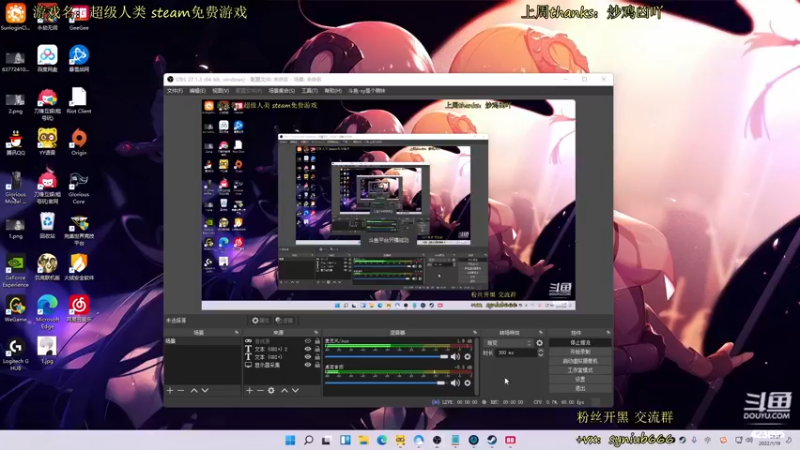This screenshot has width=800, height=450.
Task: Remove the selected source with the minus icon
Action: (260, 390)
